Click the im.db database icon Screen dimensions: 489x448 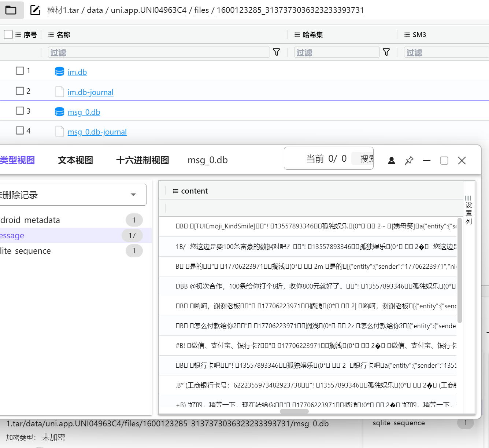pos(59,71)
